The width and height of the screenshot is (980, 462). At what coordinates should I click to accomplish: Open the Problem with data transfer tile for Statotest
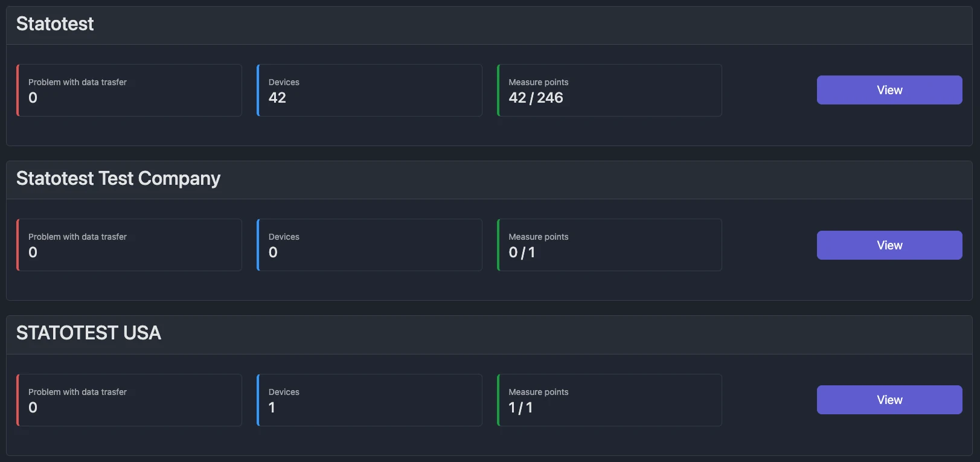coord(129,90)
